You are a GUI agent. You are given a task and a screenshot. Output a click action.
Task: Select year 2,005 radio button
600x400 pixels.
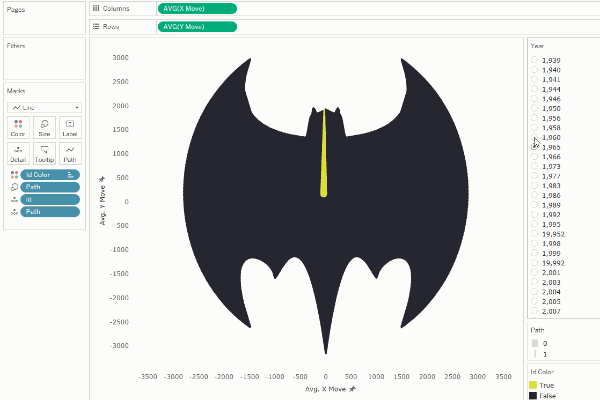(x=535, y=301)
